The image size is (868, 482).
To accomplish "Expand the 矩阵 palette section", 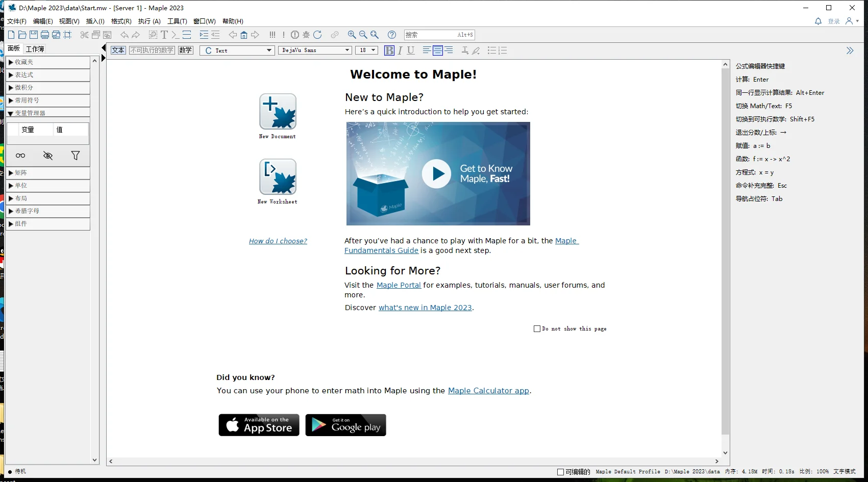I will 20,173.
